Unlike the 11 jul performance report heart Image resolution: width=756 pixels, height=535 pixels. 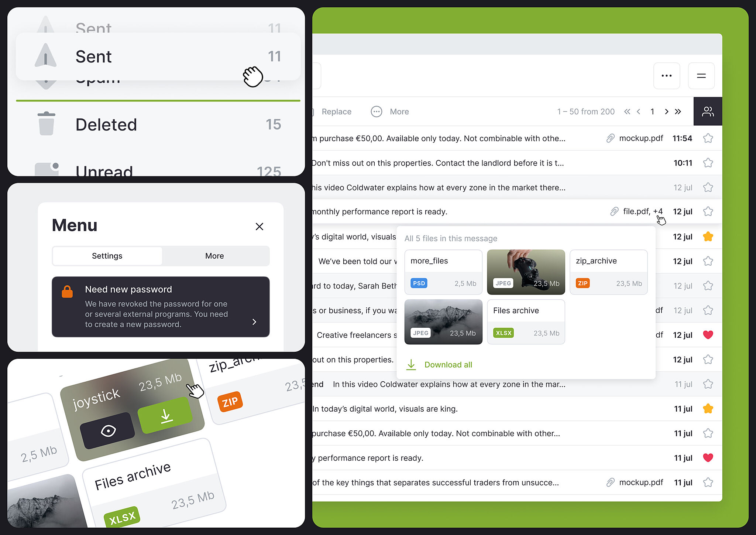point(708,458)
